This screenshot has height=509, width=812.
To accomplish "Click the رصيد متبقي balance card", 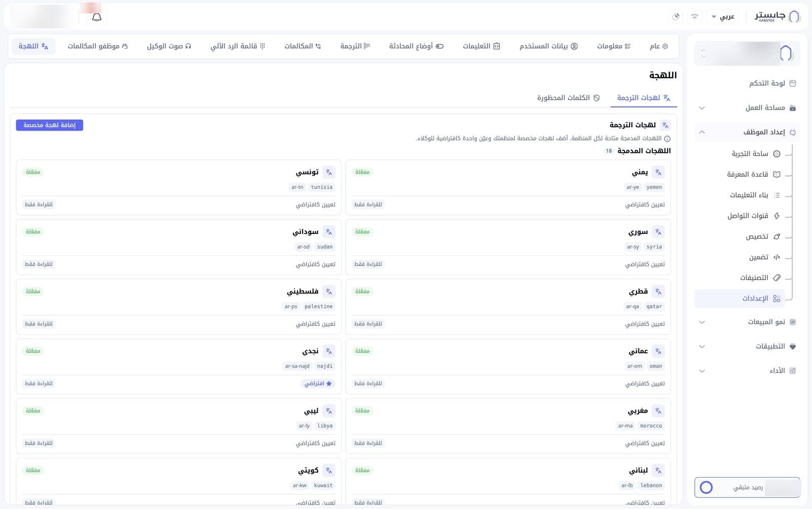I will tap(747, 488).
